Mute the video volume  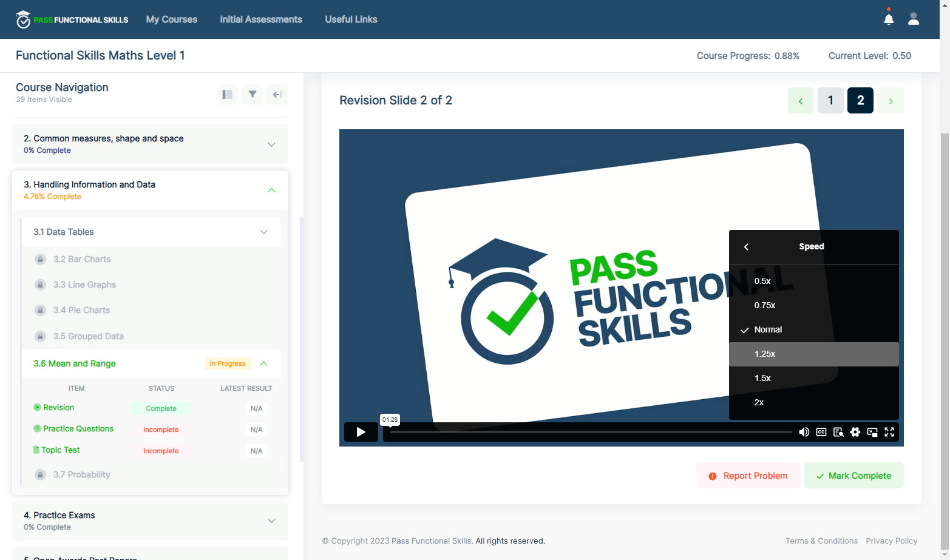[804, 432]
